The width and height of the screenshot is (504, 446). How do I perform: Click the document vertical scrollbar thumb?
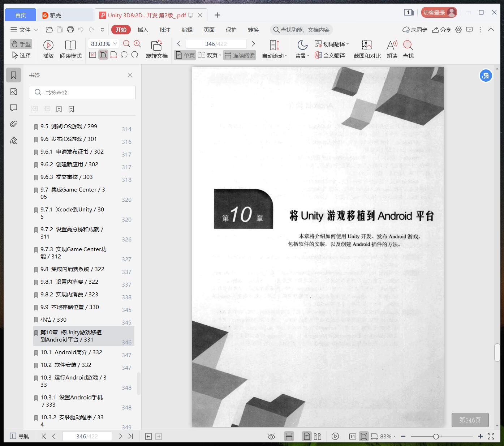click(497, 352)
